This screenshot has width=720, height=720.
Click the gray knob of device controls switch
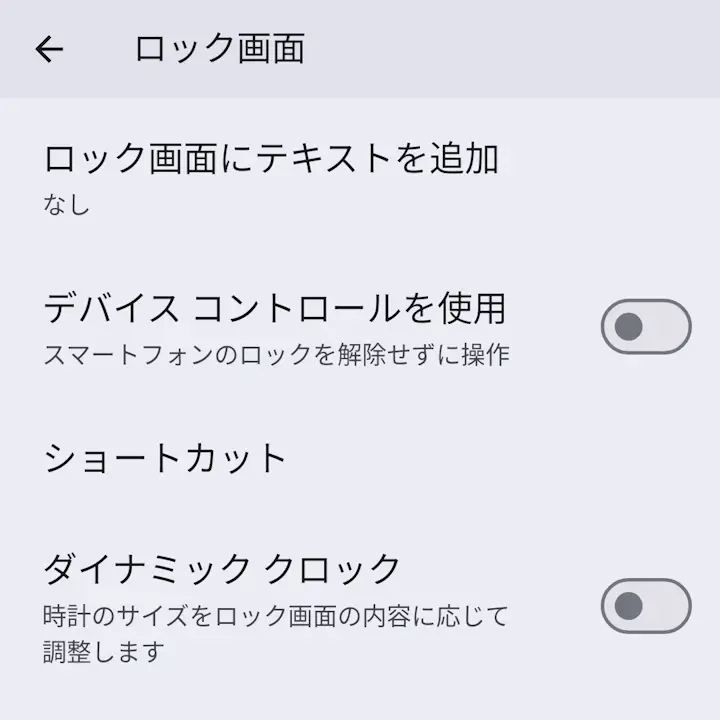629,326
